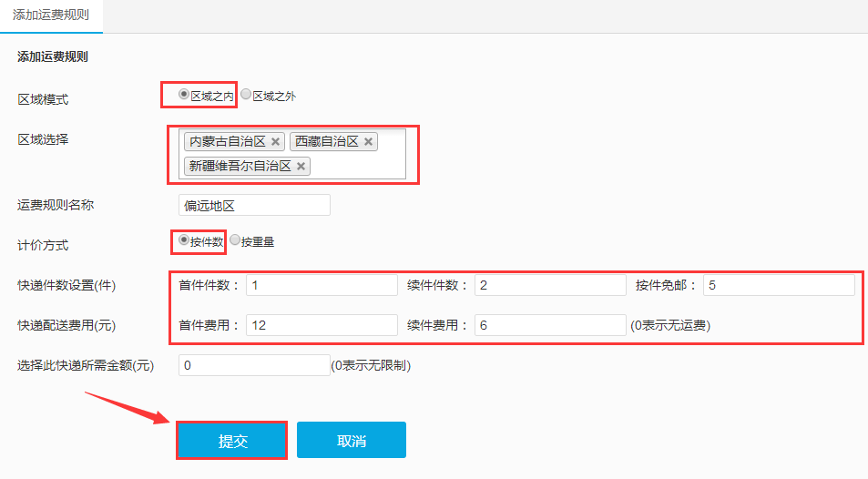Remove the 西藏自治区 region tag
Viewport: 868px width, 479px height.
click(368, 142)
